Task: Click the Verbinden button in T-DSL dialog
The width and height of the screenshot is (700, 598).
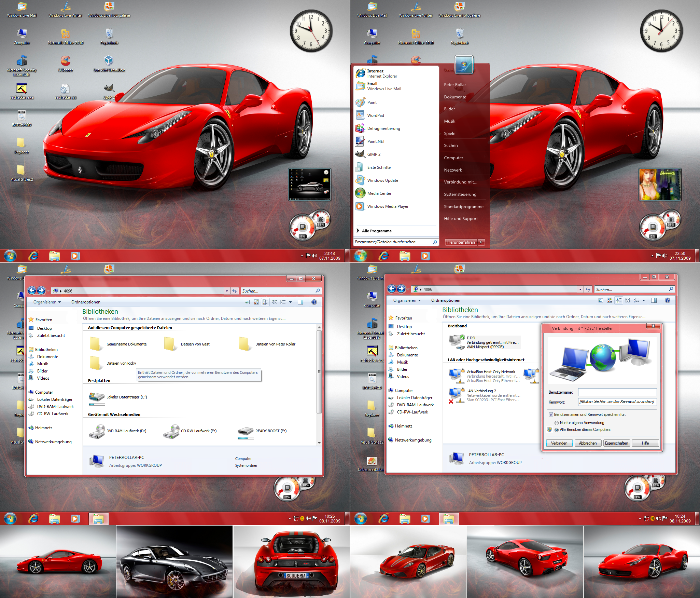Action: (559, 443)
